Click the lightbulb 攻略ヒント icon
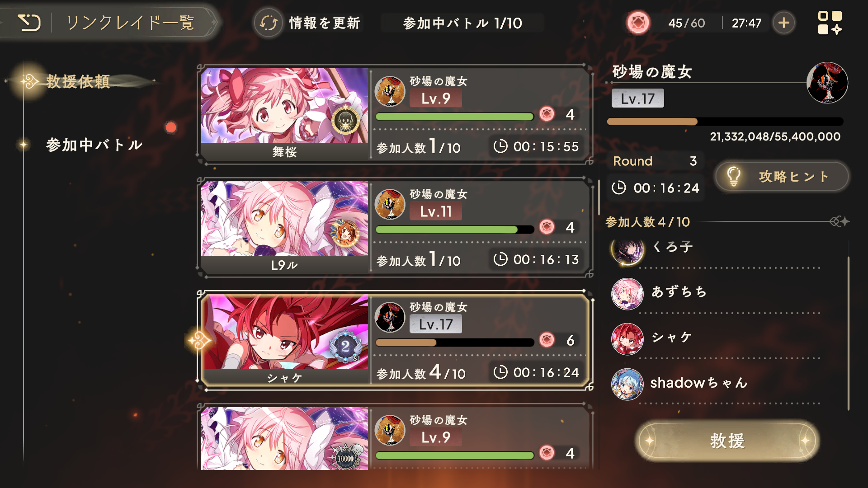The height and width of the screenshot is (488, 868). [734, 176]
